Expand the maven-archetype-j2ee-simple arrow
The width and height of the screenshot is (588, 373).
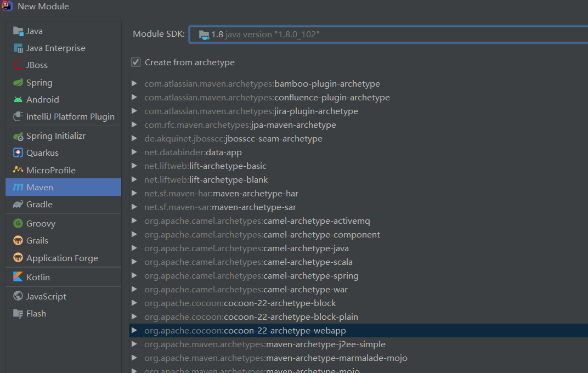[134, 344]
